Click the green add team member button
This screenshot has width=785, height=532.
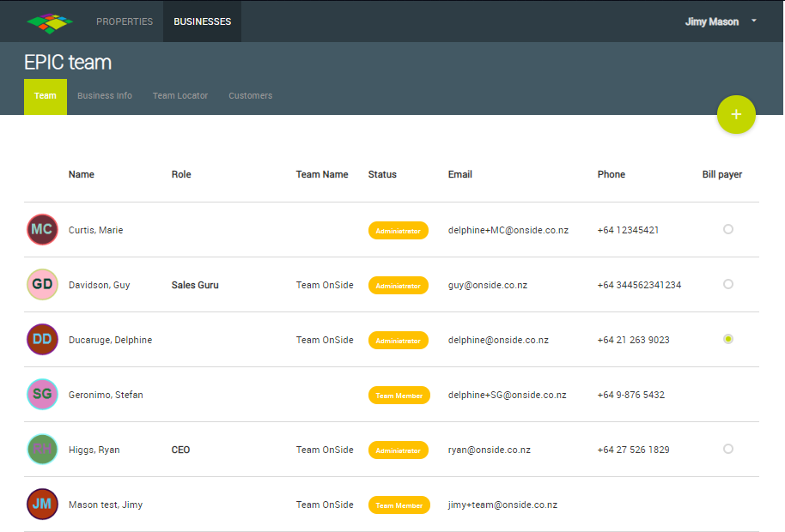click(x=736, y=115)
